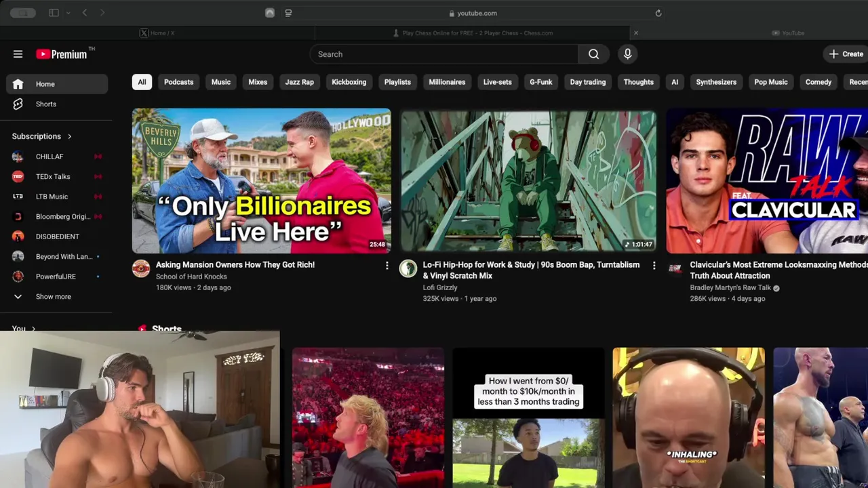Image resolution: width=868 pixels, height=488 pixels.
Task: Reload the page in Safari
Action: 658,13
